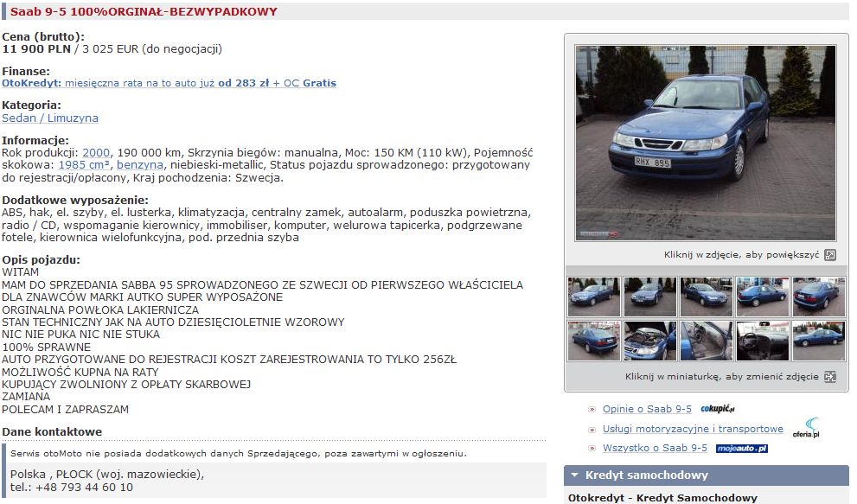Click the mojeauto.pl logo

[x=742, y=449]
